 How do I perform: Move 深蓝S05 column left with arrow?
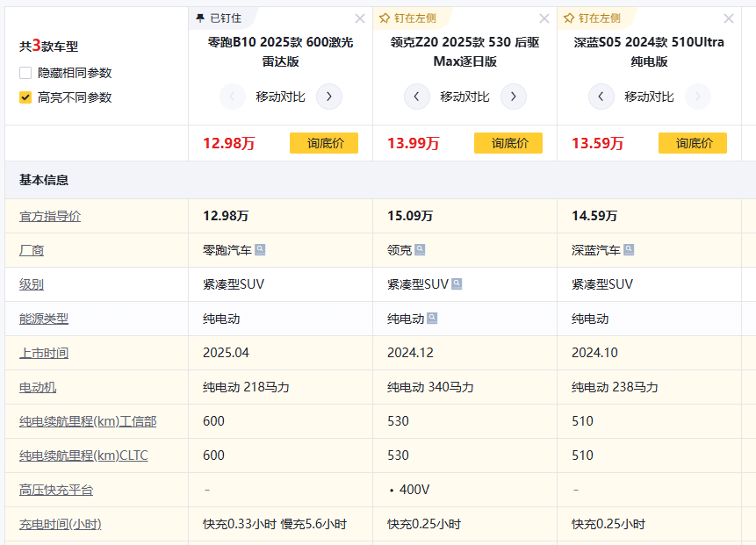601,97
